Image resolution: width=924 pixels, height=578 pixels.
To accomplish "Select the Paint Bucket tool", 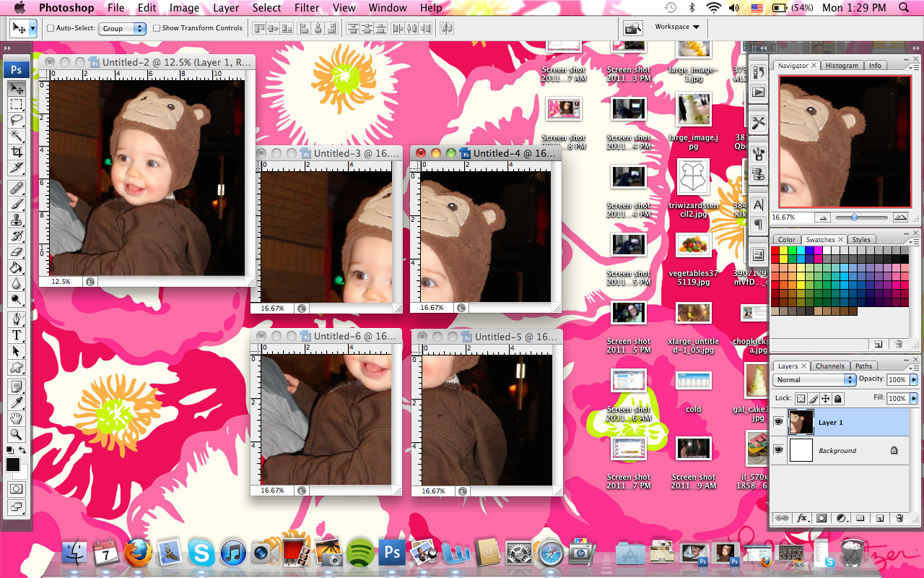I will 17,267.
